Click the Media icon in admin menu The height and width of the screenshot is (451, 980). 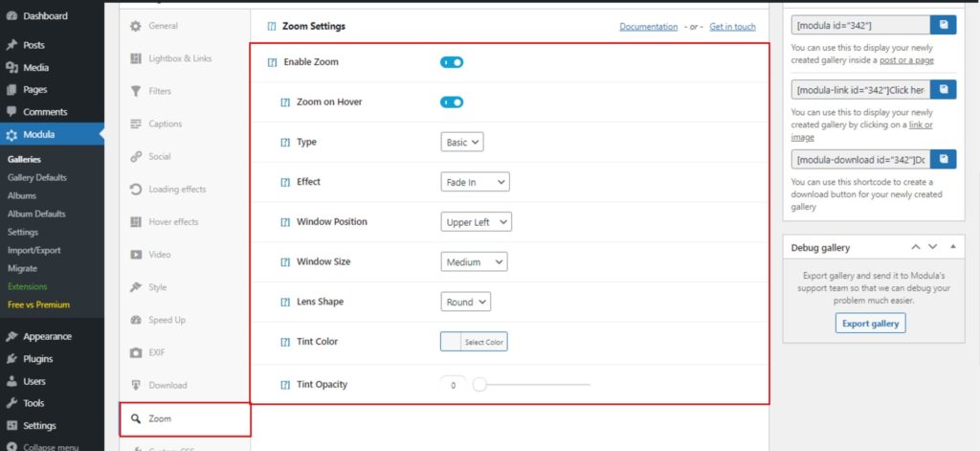click(x=11, y=68)
